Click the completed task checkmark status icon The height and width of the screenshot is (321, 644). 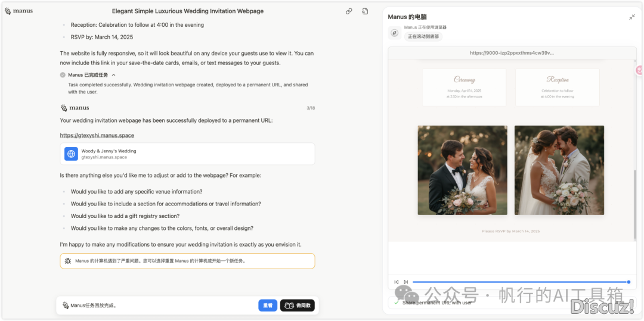point(63,75)
